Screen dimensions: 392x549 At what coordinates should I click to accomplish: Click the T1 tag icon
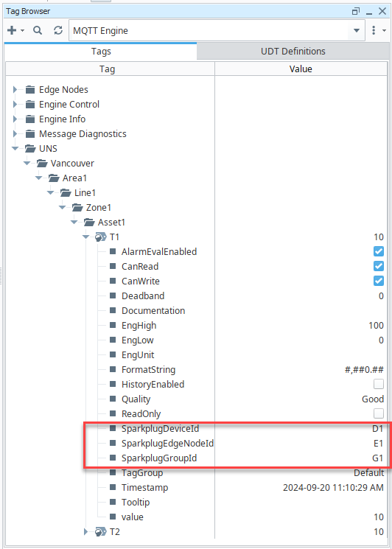[x=100, y=237]
